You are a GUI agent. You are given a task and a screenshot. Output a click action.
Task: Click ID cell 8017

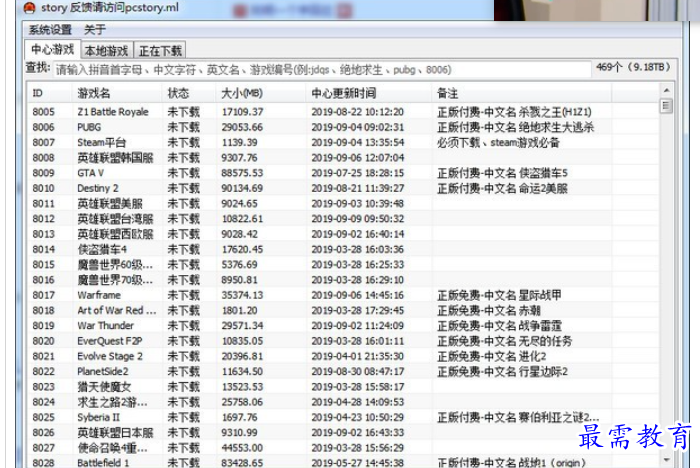click(x=43, y=295)
